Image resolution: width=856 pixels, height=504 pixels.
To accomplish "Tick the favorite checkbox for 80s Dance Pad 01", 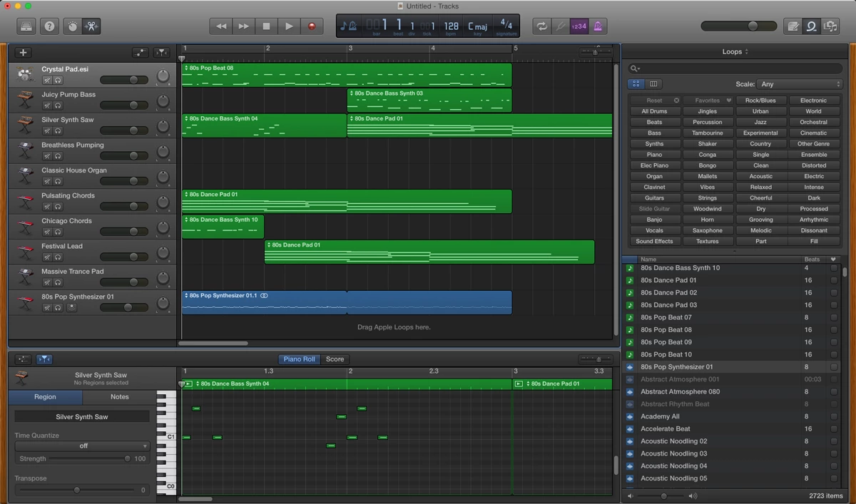I will [833, 280].
